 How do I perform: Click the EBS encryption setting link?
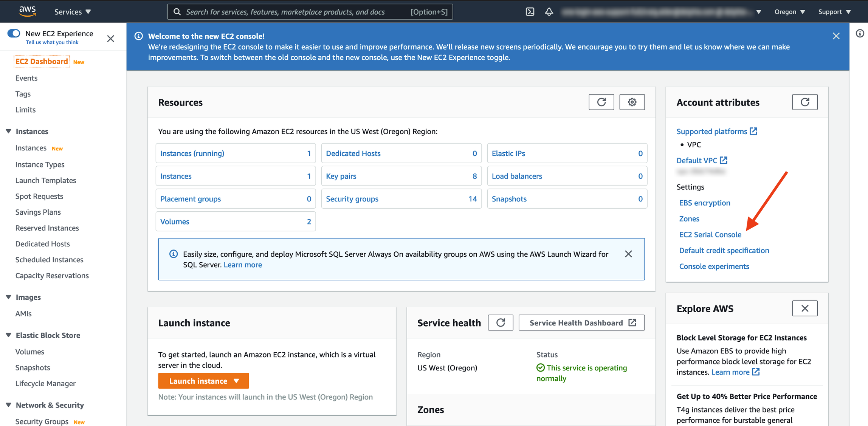(x=704, y=203)
